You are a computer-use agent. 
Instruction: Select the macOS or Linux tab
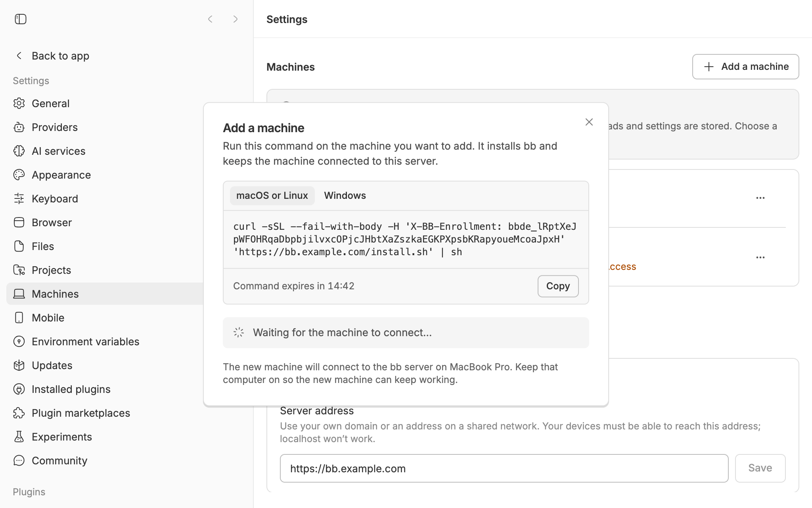tap(272, 196)
